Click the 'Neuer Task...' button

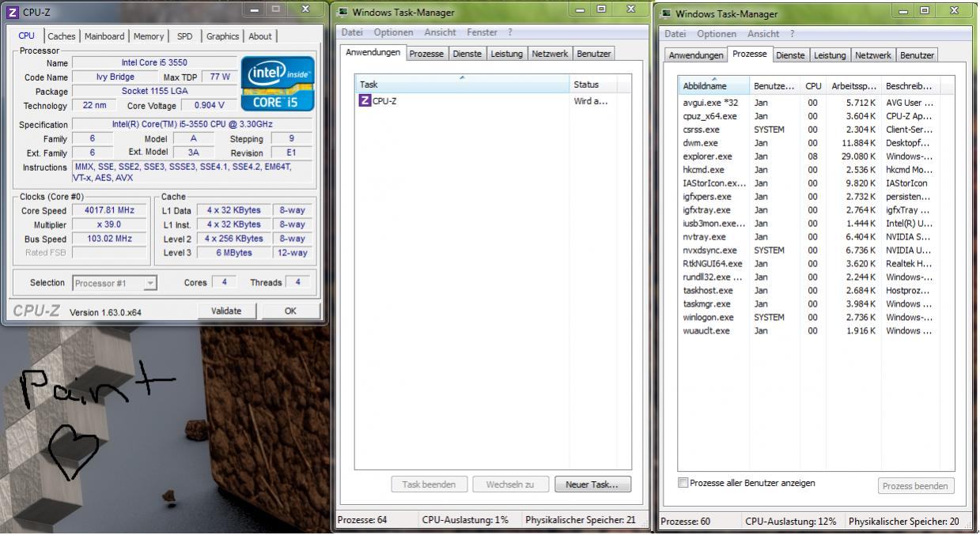pos(592,484)
